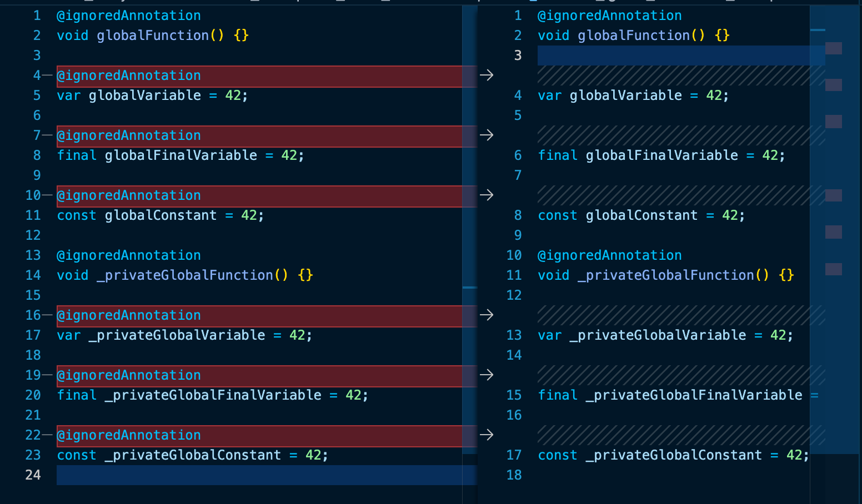The height and width of the screenshot is (504, 862).
Task: Click line number 24 in the left gutter
Action: point(33,475)
